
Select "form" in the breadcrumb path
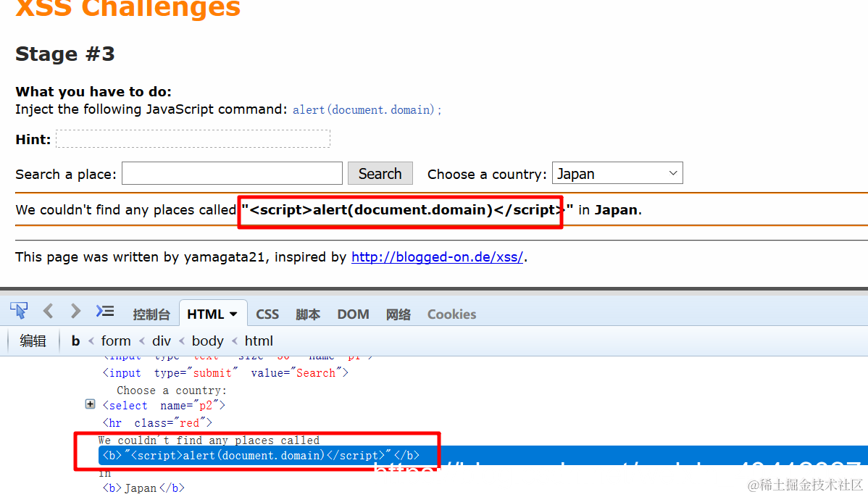(116, 341)
